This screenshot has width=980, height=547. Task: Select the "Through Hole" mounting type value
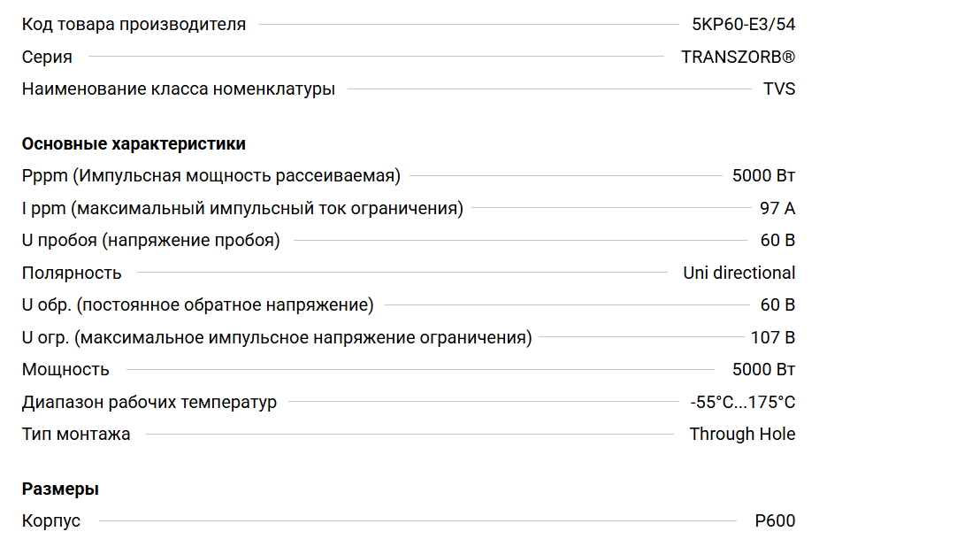tap(742, 434)
